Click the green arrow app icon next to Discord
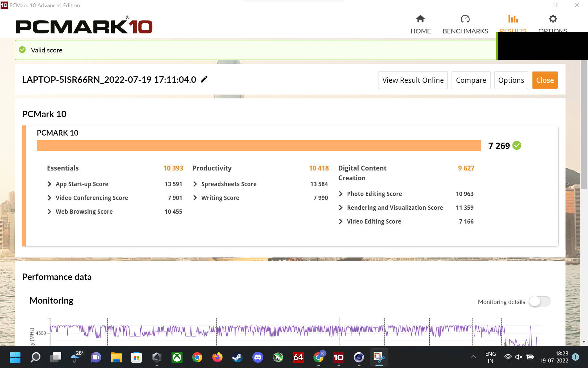588x368 pixels. (x=278, y=357)
